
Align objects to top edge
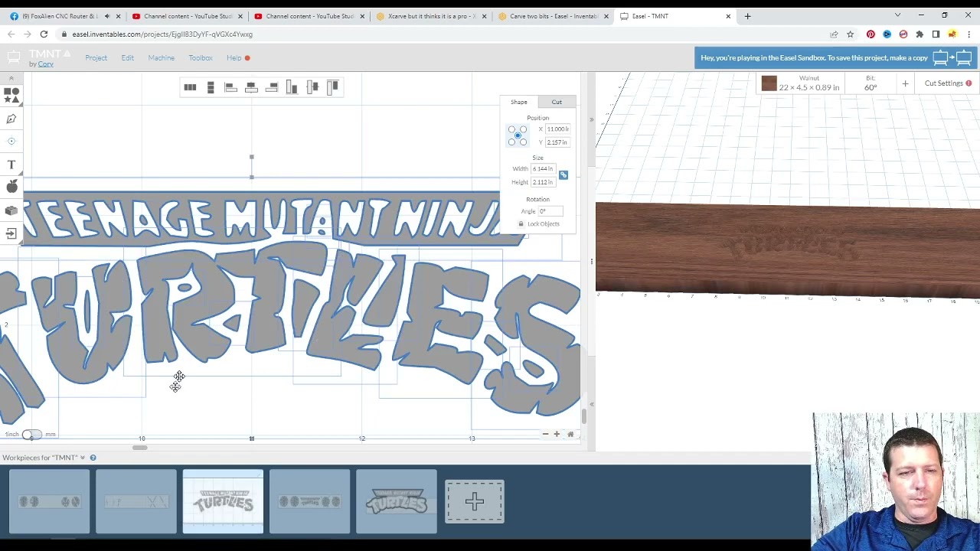click(x=333, y=87)
